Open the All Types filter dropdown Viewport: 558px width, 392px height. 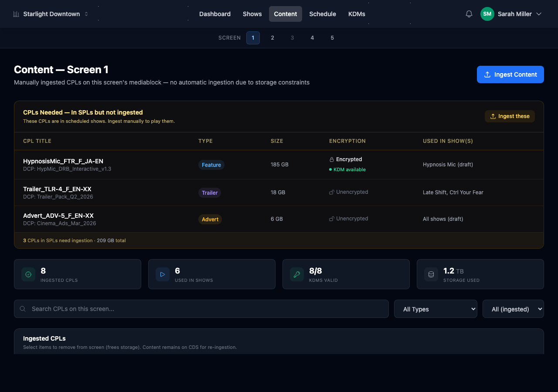point(436,309)
